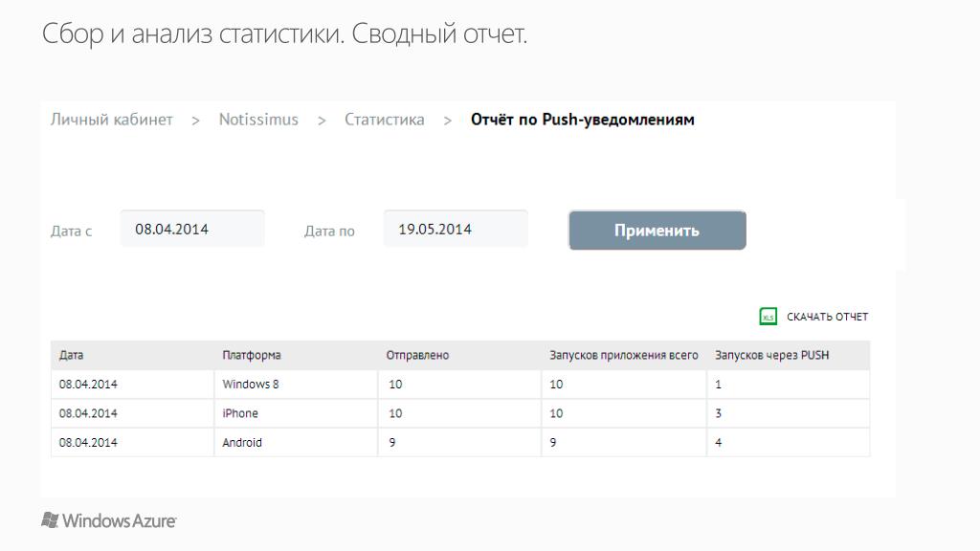Image resolution: width=980 pixels, height=551 pixels.
Task: Click total launches value in Android row
Action: pos(624,443)
